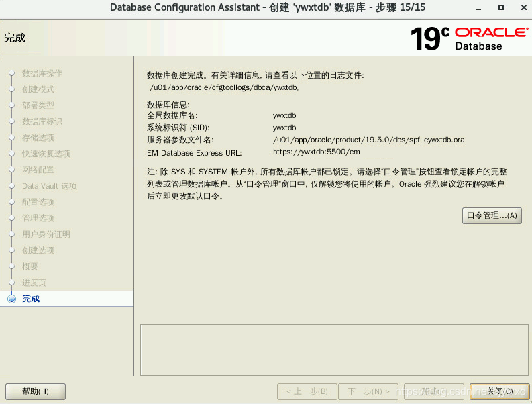Select the 存储选项 step in sidebar
Image resolution: width=532 pixels, height=404 pixels.
[38, 138]
